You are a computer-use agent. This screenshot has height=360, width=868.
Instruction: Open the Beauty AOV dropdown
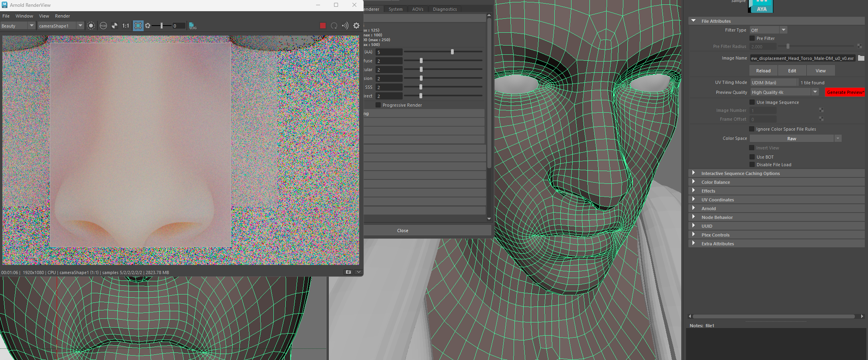click(x=18, y=26)
